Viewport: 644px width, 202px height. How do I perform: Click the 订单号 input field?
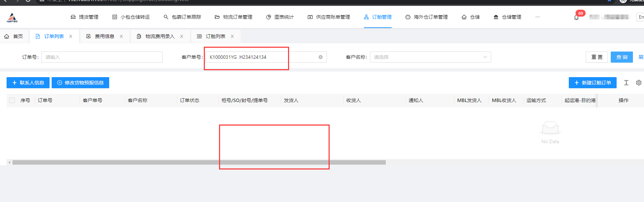(102, 57)
